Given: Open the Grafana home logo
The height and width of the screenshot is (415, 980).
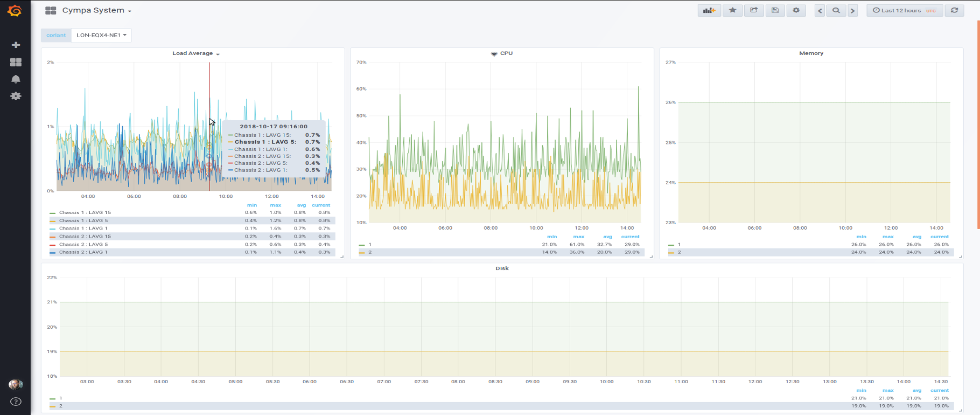Looking at the screenshot, I should tap(15, 10).
